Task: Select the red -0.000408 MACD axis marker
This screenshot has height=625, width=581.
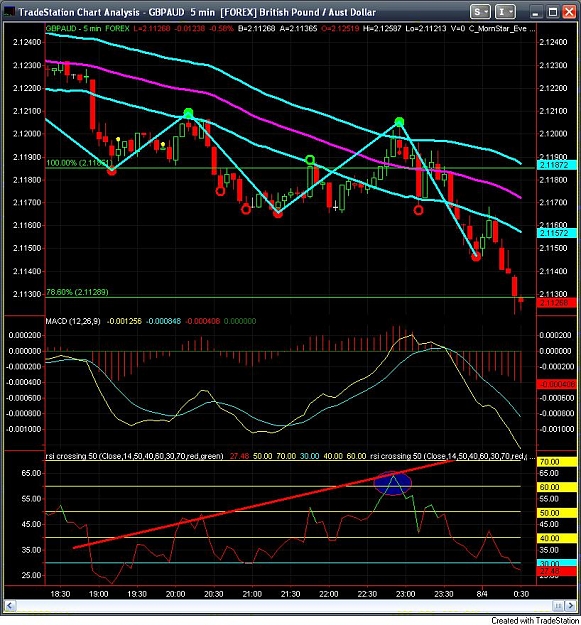Action: pyautogui.click(x=557, y=384)
